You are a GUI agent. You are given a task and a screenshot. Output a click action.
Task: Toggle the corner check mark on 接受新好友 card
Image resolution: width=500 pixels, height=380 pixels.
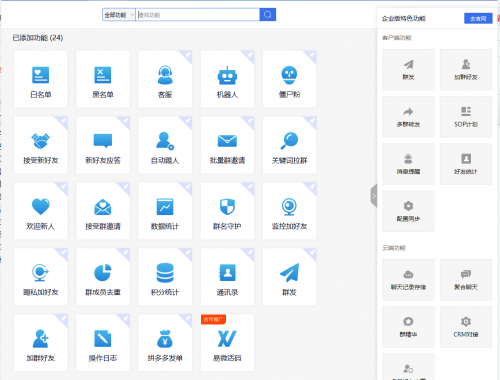63,121
